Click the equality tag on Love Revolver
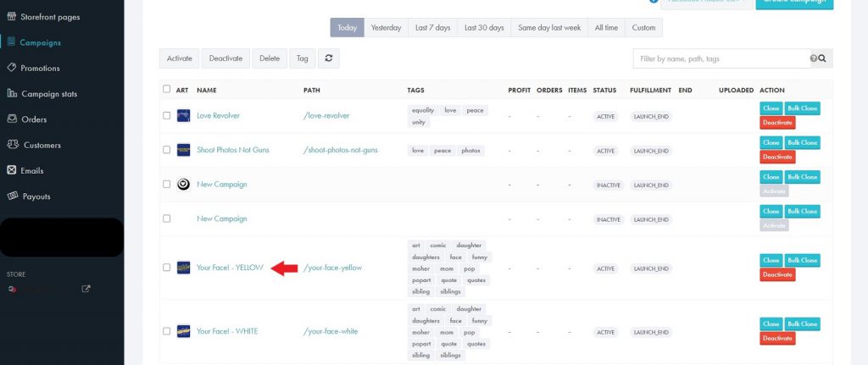This screenshot has height=365, width=868. click(423, 110)
